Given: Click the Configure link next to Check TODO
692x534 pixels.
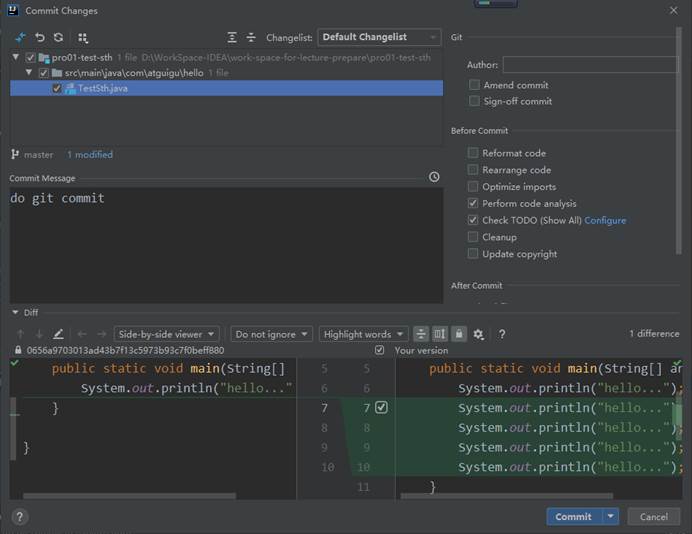Looking at the screenshot, I should (x=605, y=220).
